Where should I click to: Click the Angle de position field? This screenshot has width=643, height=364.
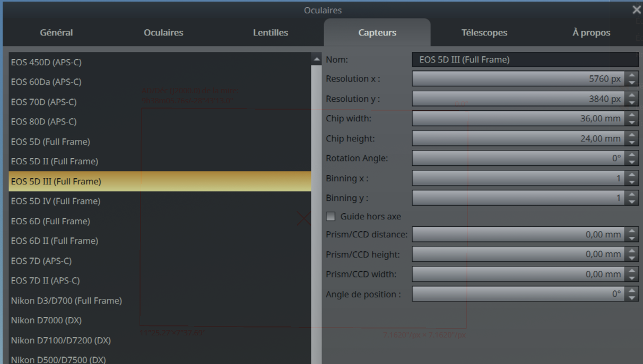(518, 294)
